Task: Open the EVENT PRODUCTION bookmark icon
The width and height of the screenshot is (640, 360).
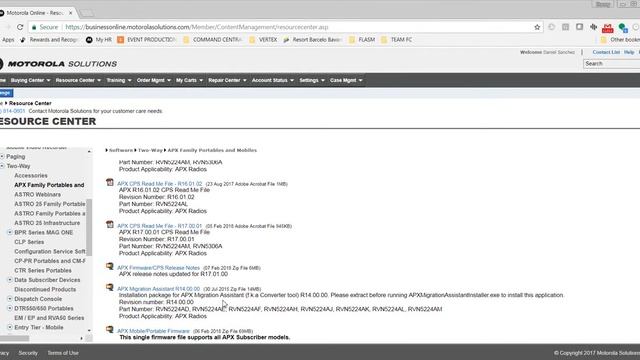Action: tap(120, 40)
